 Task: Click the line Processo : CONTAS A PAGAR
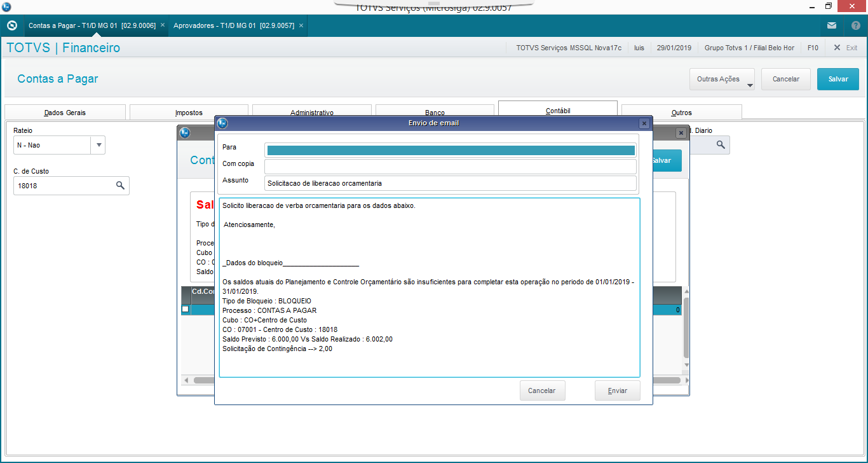tap(269, 310)
